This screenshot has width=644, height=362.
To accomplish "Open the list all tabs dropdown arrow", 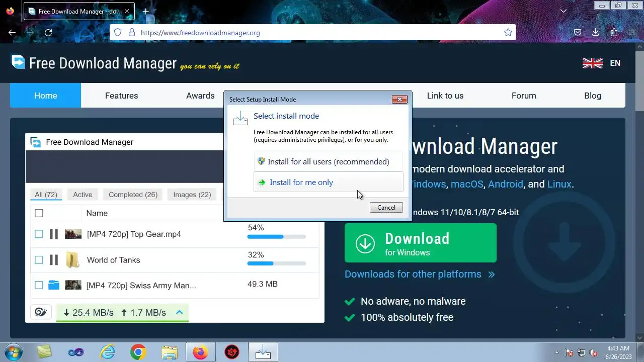I will click(x=563, y=11).
